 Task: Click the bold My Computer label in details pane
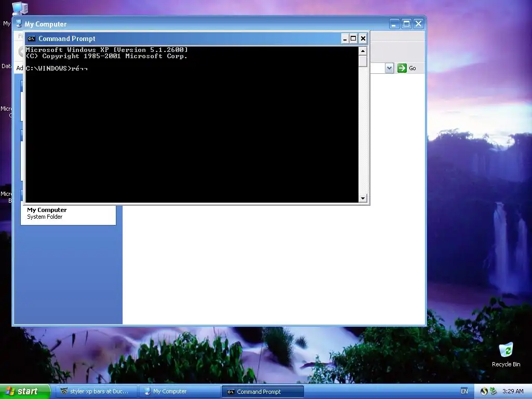coord(47,210)
